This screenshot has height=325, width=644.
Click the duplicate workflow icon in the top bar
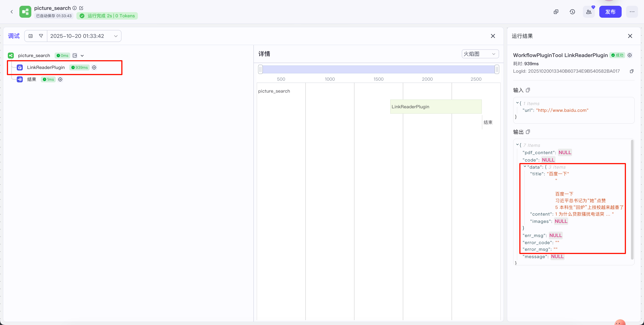(x=556, y=12)
